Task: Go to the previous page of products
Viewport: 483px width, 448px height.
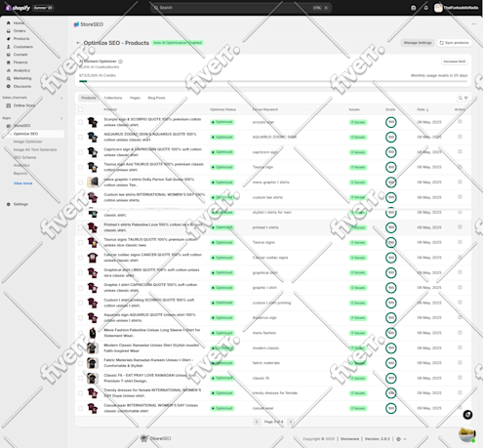Action: 257,422
